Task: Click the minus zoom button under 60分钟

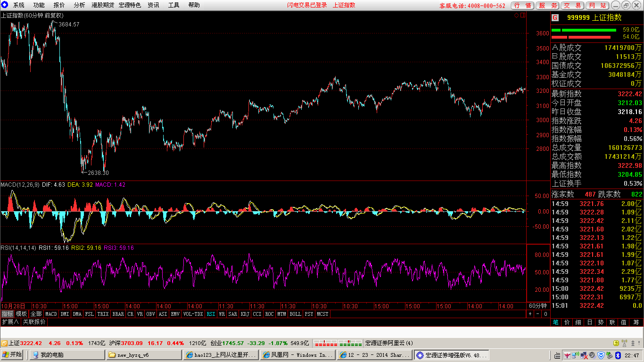Action: 538,313
